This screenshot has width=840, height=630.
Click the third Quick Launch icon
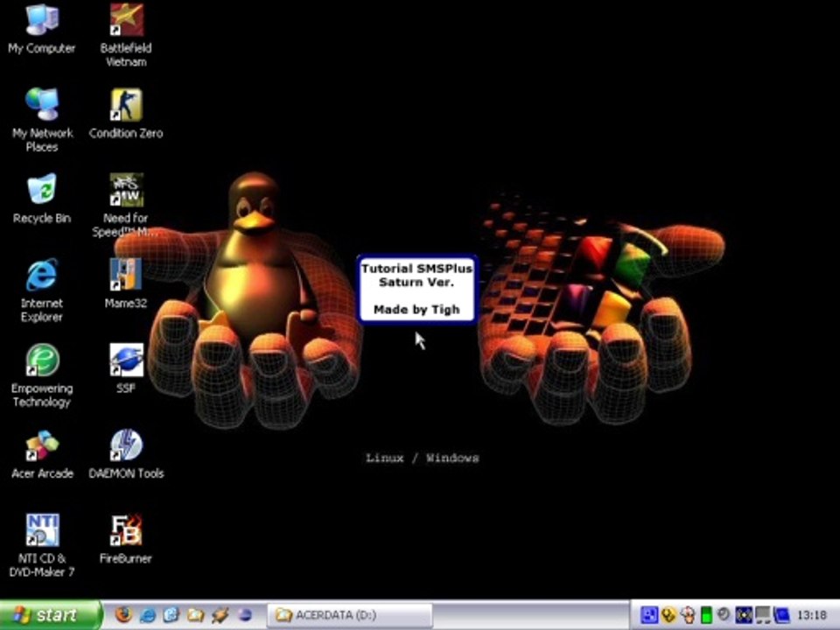point(171,615)
